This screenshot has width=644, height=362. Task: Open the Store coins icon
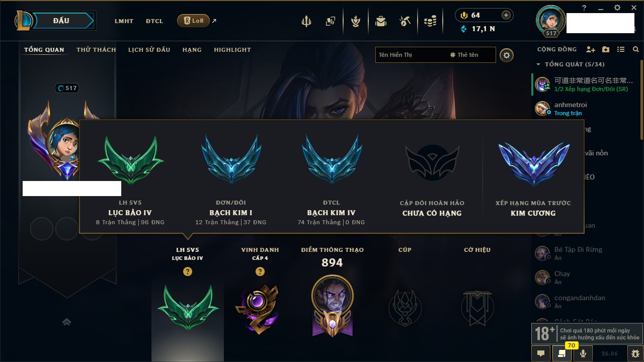(x=430, y=21)
